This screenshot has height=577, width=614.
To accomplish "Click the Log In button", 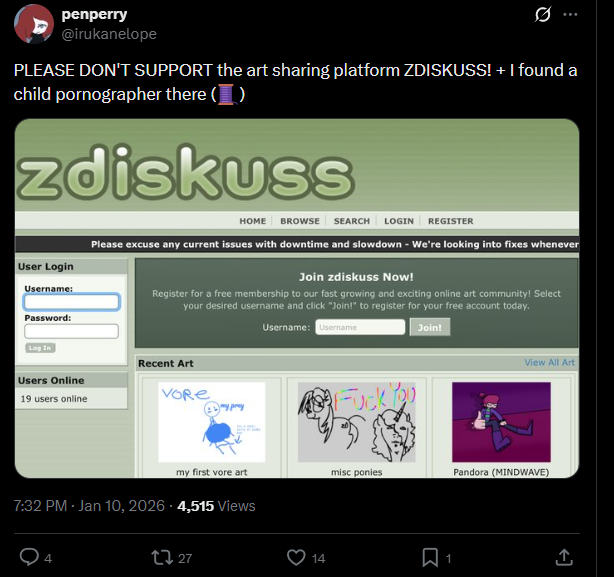I will point(40,348).
